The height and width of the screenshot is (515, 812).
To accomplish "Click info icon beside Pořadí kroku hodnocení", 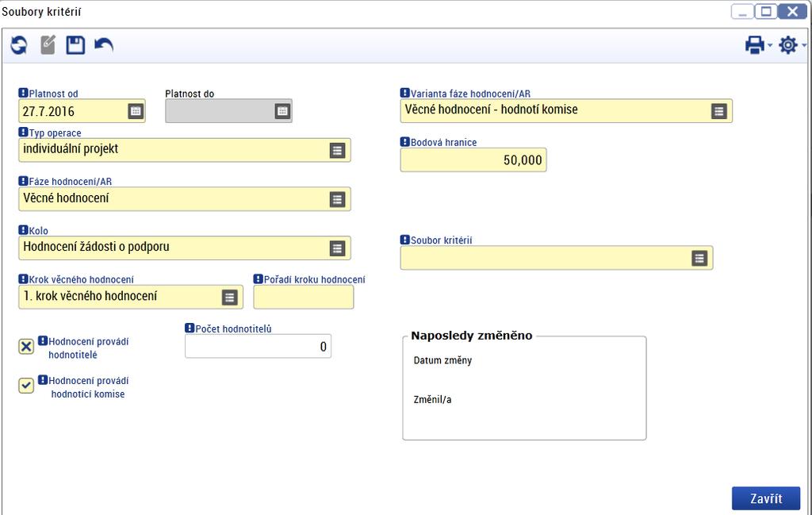I will tap(258, 279).
